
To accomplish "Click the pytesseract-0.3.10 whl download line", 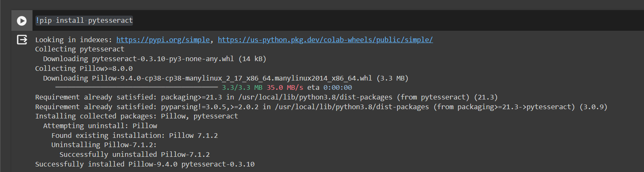I will 154,59.
